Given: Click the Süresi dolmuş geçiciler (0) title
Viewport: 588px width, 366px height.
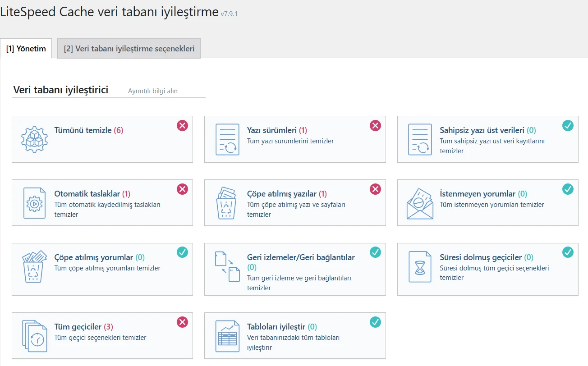Looking at the screenshot, I should (x=487, y=257).
